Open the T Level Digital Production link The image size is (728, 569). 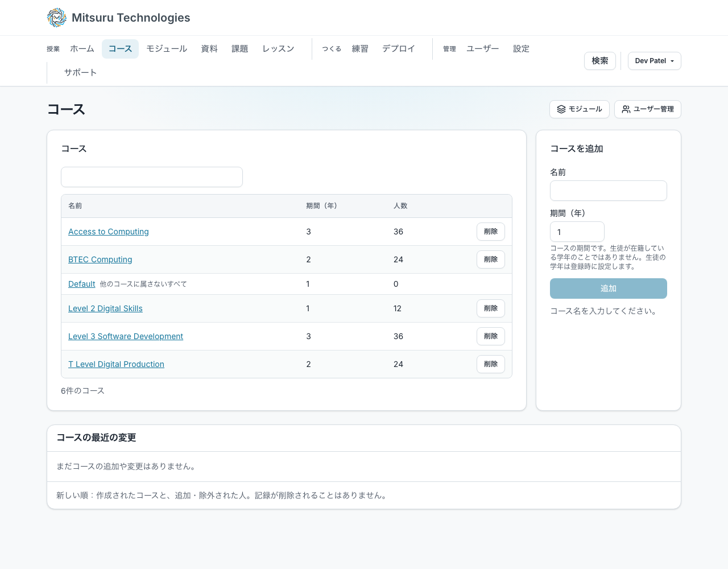tap(116, 364)
